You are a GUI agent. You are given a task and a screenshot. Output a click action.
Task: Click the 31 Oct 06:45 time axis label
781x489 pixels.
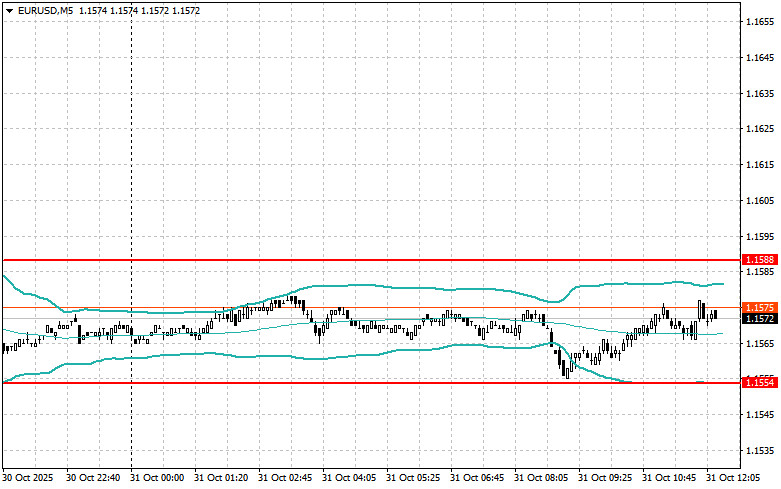(477, 478)
